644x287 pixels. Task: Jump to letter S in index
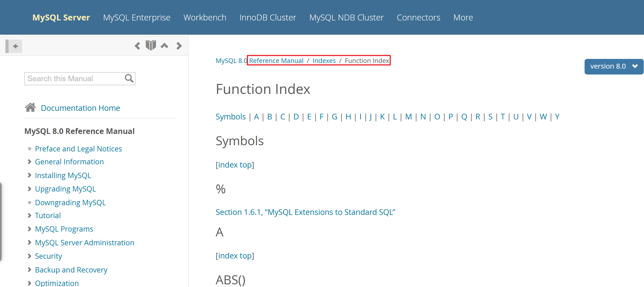(490, 117)
